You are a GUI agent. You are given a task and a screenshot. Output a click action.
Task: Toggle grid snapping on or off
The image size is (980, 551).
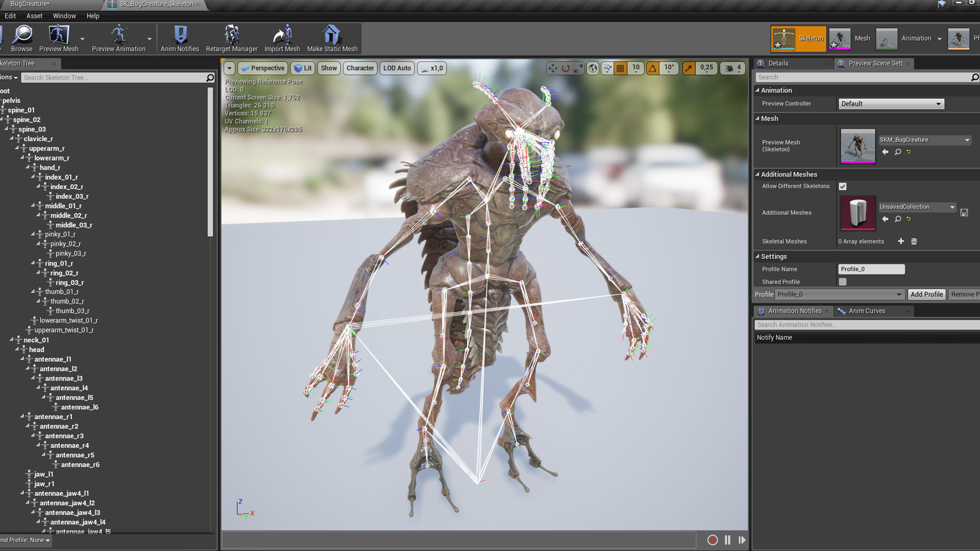tap(620, 68)
